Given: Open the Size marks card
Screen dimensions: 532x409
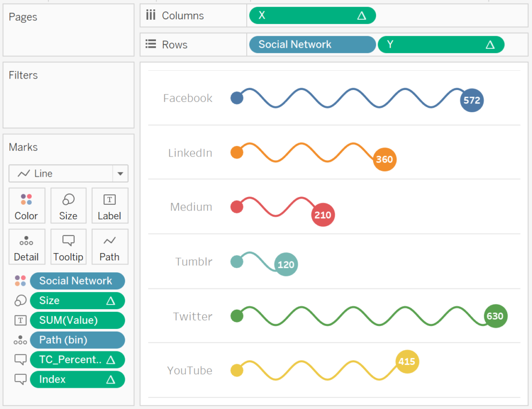Looking at the screenshot, I should 68,206.
